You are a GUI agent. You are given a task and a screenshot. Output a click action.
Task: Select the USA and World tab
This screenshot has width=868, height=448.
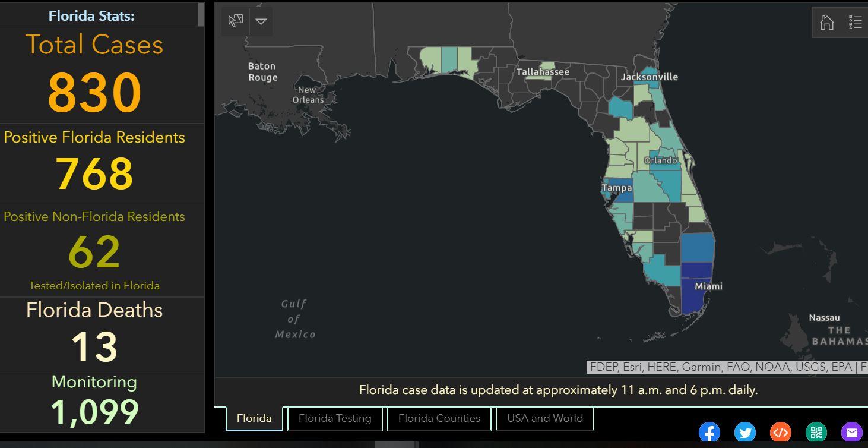[x=544, y=418]
